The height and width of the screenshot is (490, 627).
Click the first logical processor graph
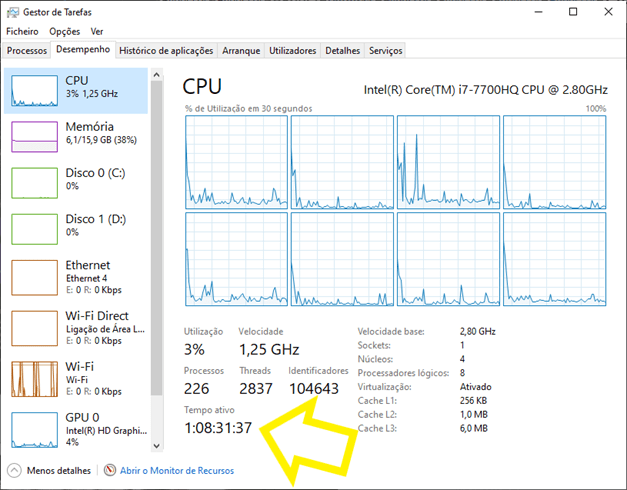click(x=235, y=161)
